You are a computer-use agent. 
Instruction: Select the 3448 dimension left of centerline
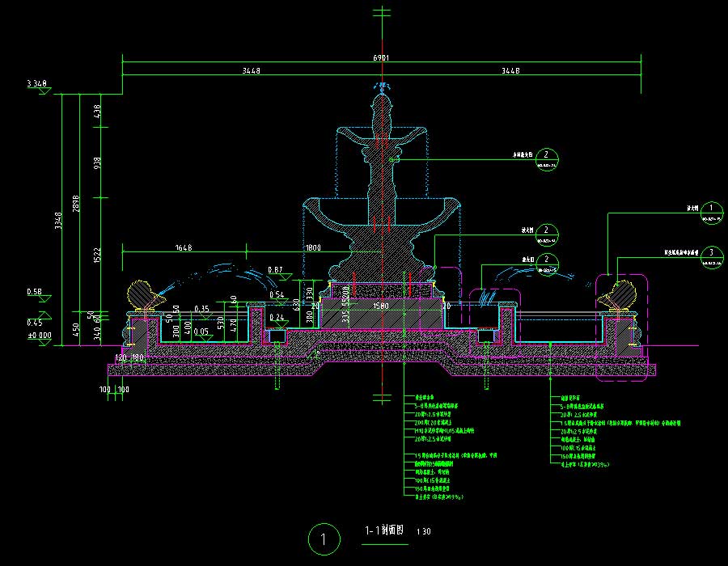point(252,70)
